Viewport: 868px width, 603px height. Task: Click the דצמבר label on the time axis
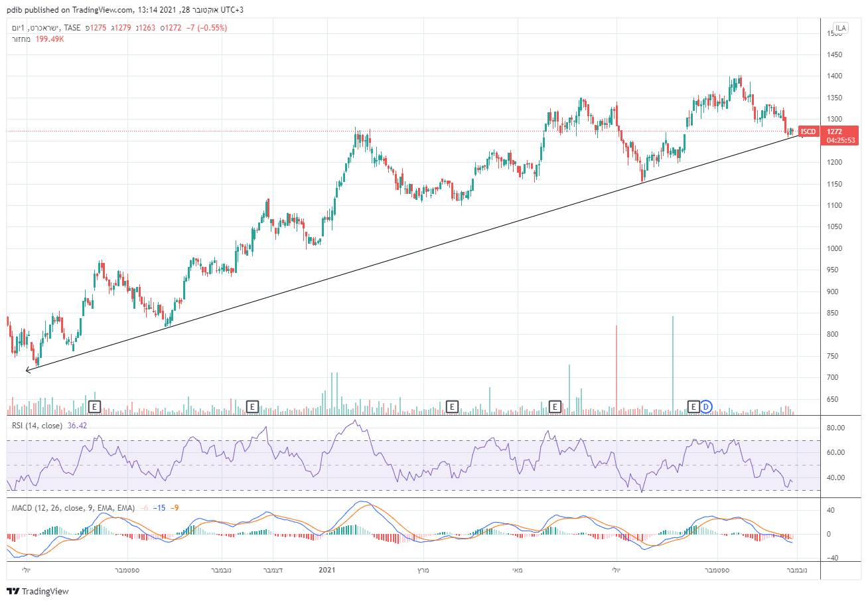(x=272, y=570)
